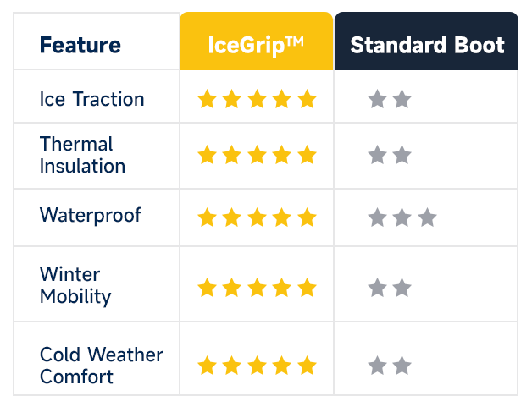This screenshot has width=532, height=407.
Task: Click second gray star in Thermal Insulation row
Action: (x=402, y=155)
